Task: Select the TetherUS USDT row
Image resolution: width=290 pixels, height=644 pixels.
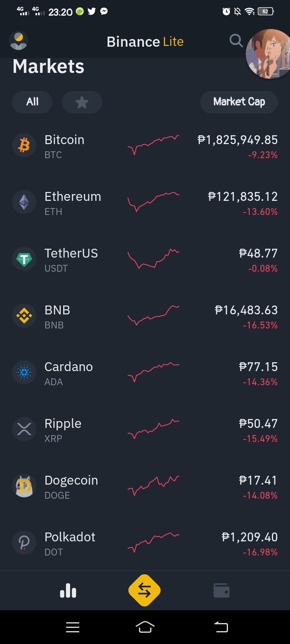Action: pos(145,259)
